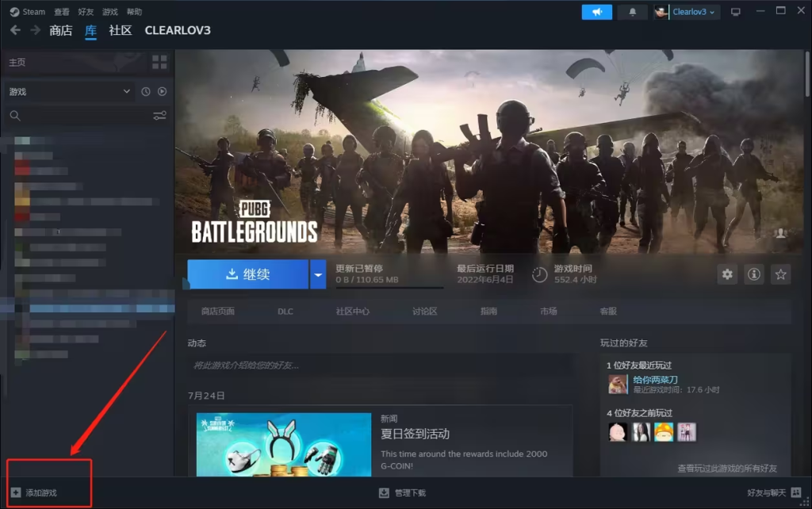
Task: Click the 玩过的好友 heading
Action: pyautogui.click(x=623, y=343)
